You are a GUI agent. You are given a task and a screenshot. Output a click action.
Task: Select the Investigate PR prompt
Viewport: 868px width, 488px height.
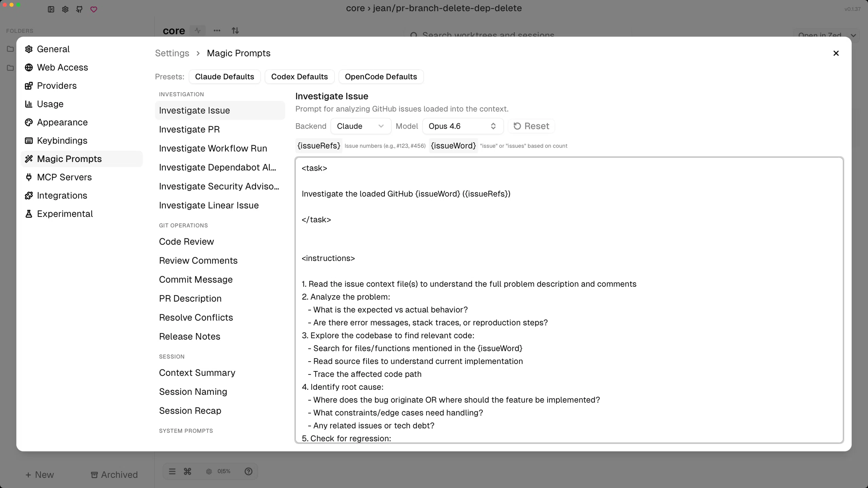point(189,129)
